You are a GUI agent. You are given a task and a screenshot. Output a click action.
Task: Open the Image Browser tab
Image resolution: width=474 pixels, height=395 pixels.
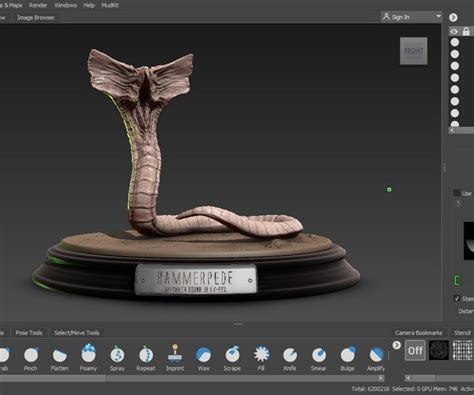[36, 18]
